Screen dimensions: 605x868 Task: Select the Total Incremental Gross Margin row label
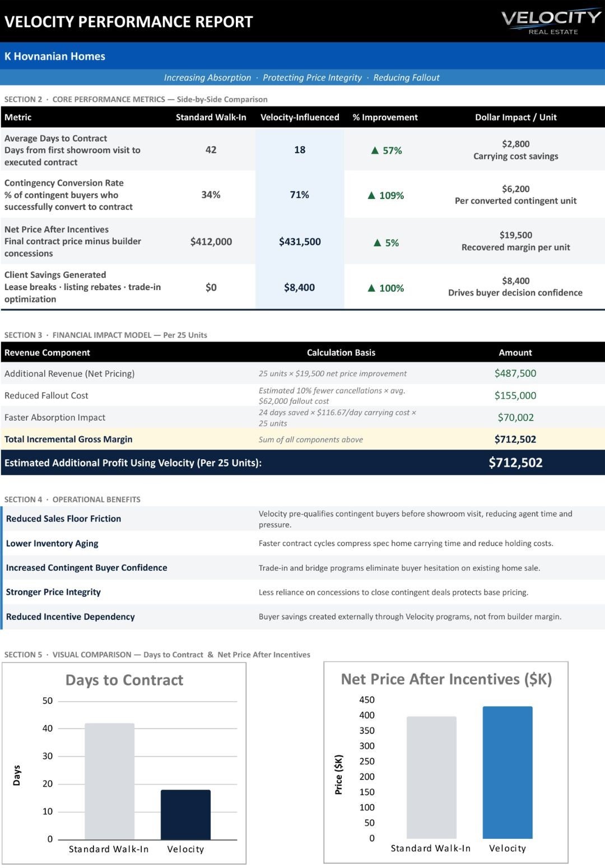(x=68, y=440)
